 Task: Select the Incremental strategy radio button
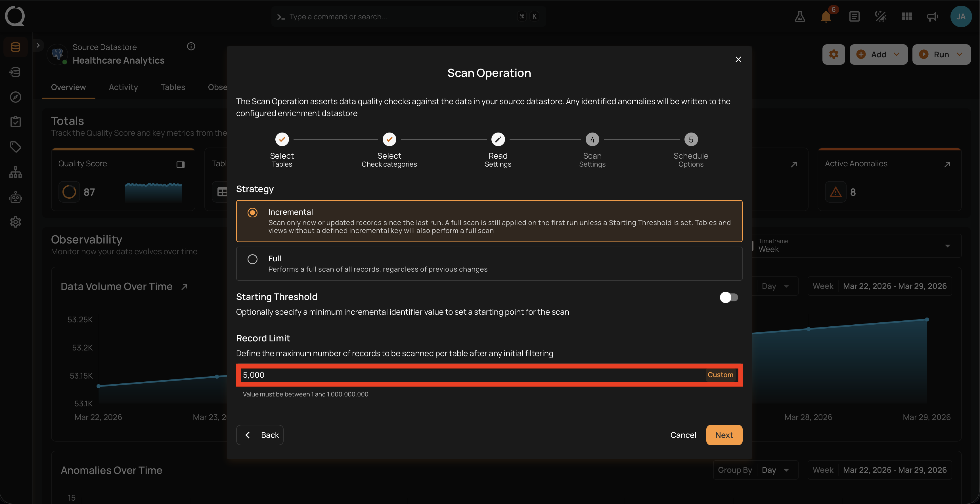(252, 212)
